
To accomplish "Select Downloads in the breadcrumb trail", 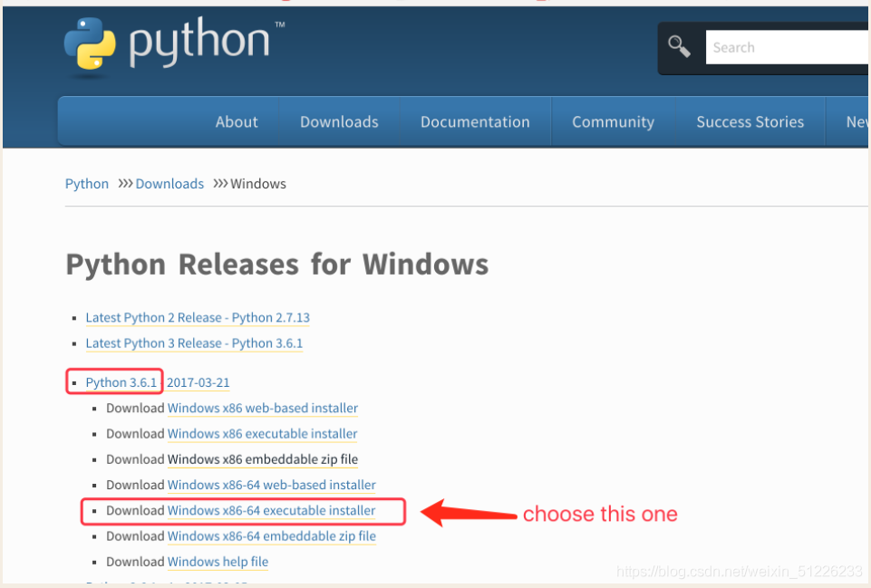I will tap(169, 183).
